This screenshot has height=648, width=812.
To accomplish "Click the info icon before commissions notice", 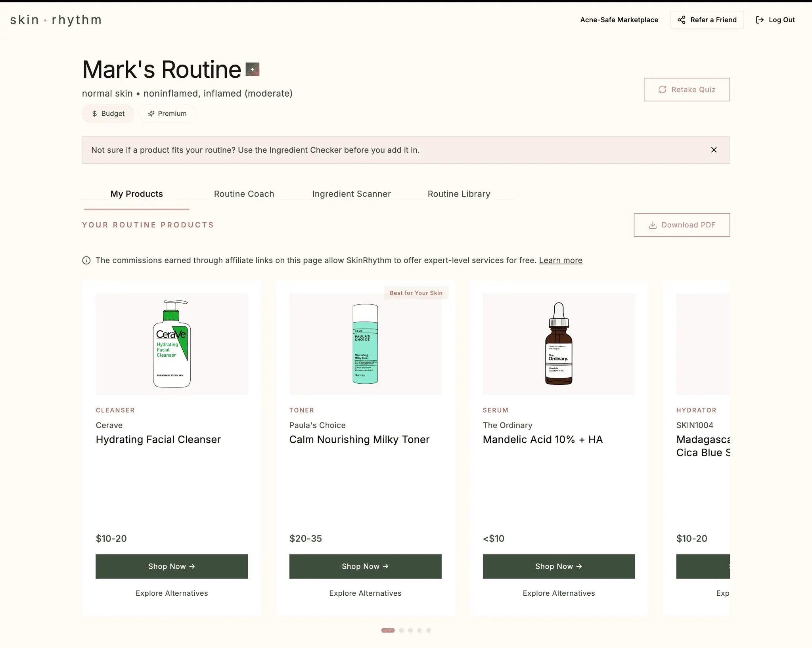I will 86,260.
